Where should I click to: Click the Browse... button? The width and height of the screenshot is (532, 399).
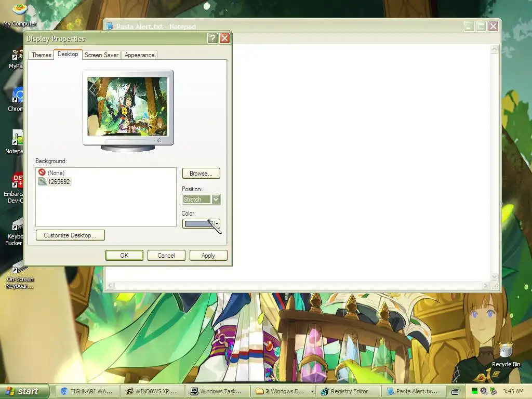point(201,174)
